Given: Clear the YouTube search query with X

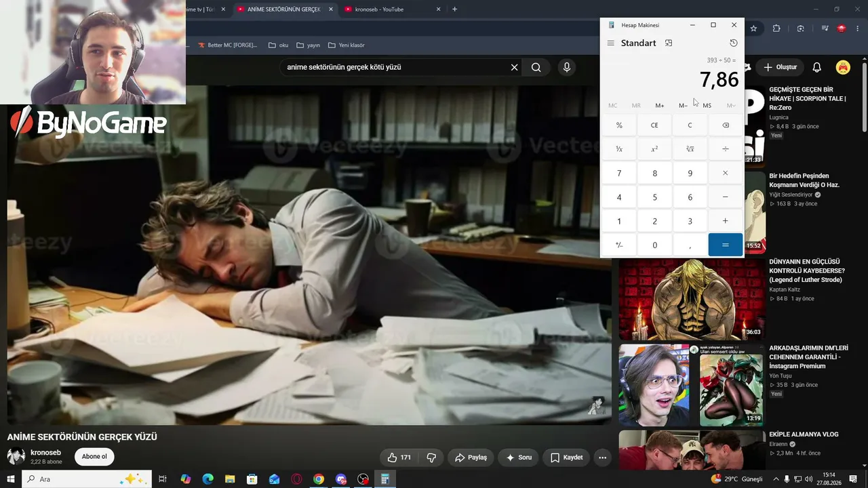Looking at the screenshot, I should coord(514,67).
